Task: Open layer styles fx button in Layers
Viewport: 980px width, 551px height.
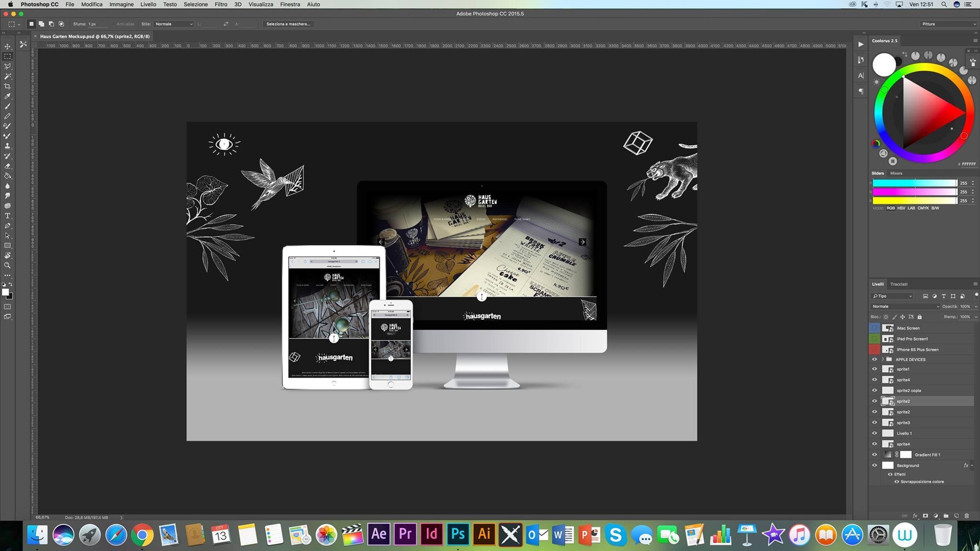Action: click(915, 516)
